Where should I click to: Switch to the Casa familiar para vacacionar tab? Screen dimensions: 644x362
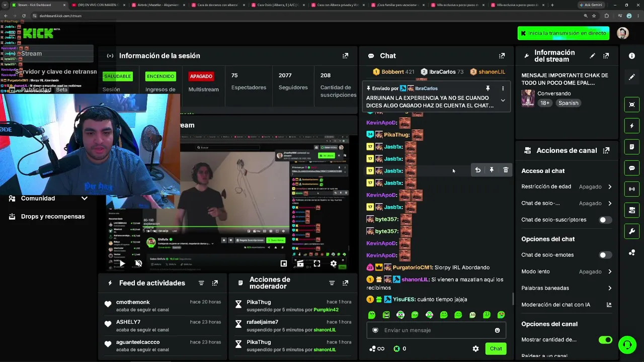coord(397,5)
